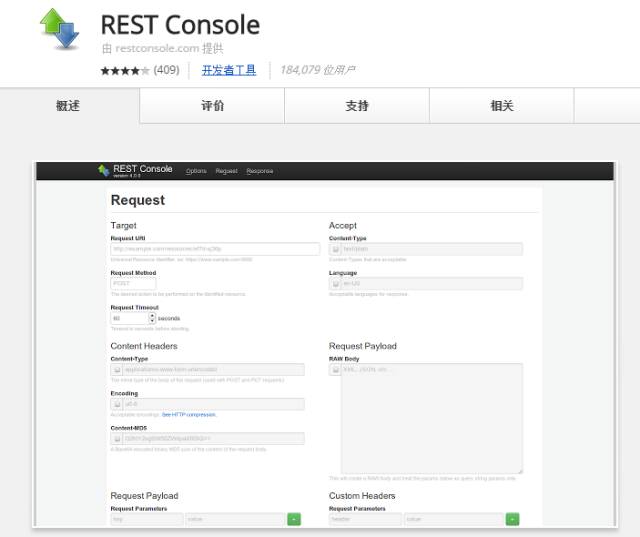Toggle the Accept Language checkbox
The width and height of the screenshot is (640, 537).
tap(335, 283)
